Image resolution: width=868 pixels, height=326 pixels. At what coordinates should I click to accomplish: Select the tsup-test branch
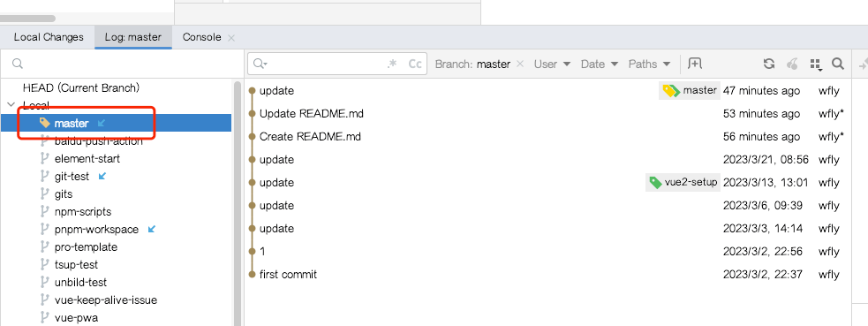(x=77, y=264)
